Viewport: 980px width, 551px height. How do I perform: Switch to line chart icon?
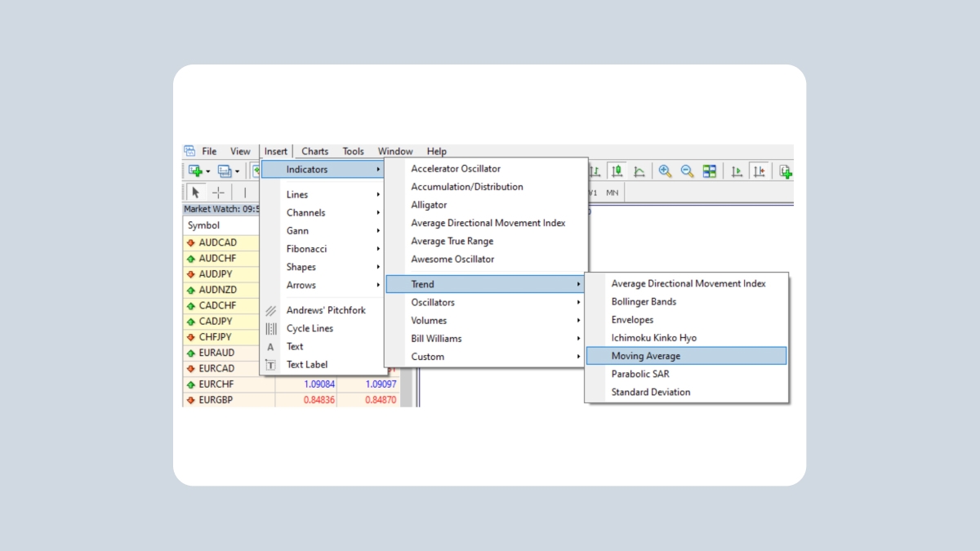coord(639,171)
